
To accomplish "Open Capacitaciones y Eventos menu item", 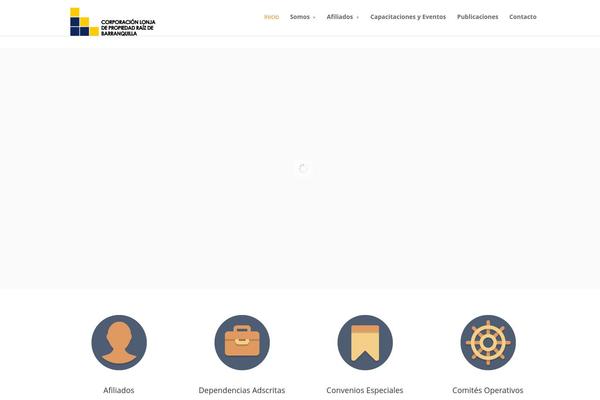I will point(408,17).
